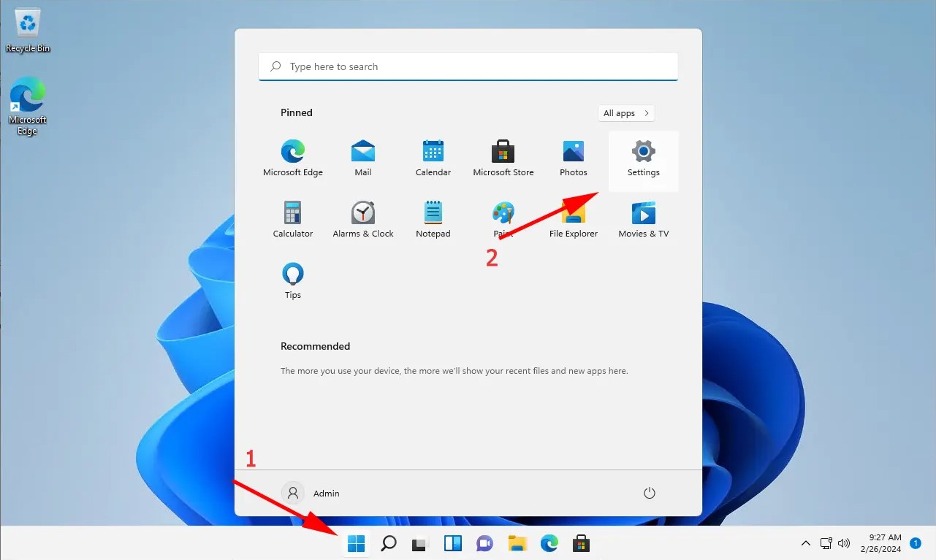Launch the Calculator app
936x560 pixels.
293,220
